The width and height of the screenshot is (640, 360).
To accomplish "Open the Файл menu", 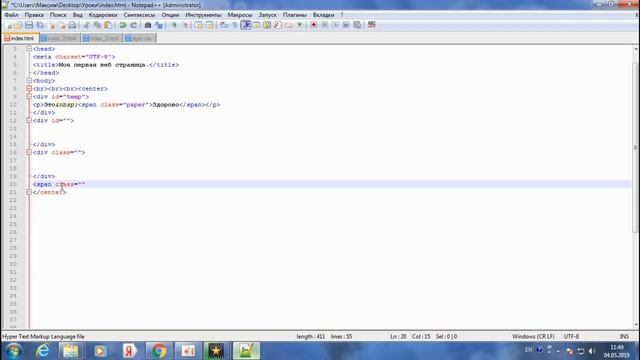I will pyautogui.click(x=11, y=15).
